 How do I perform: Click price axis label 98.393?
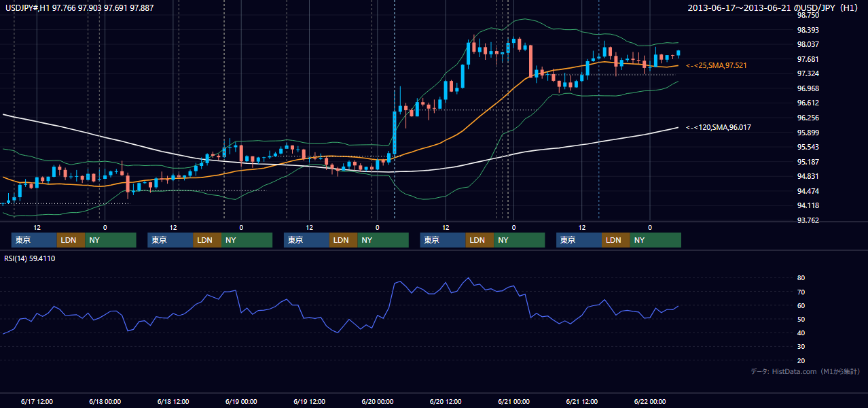[x=808, y=30]
